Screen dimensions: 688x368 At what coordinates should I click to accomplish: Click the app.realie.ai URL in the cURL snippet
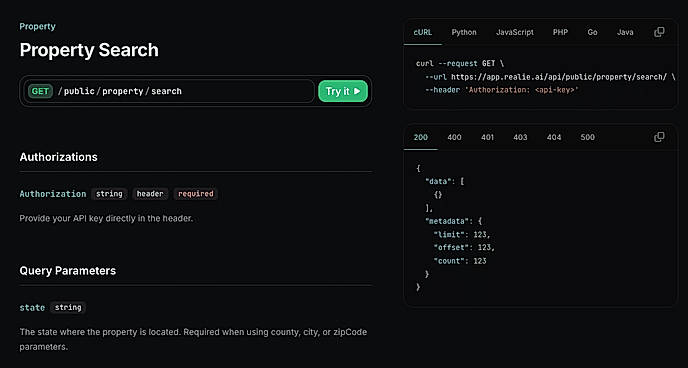coord(559,77)
